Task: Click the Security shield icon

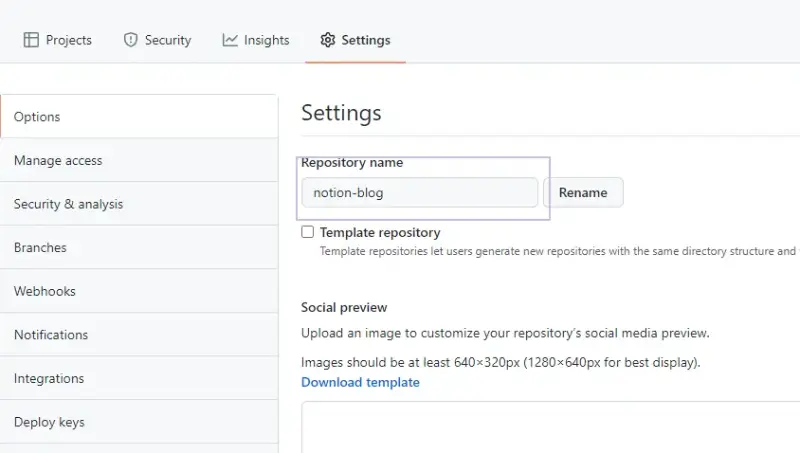Action: coord(130,40)
